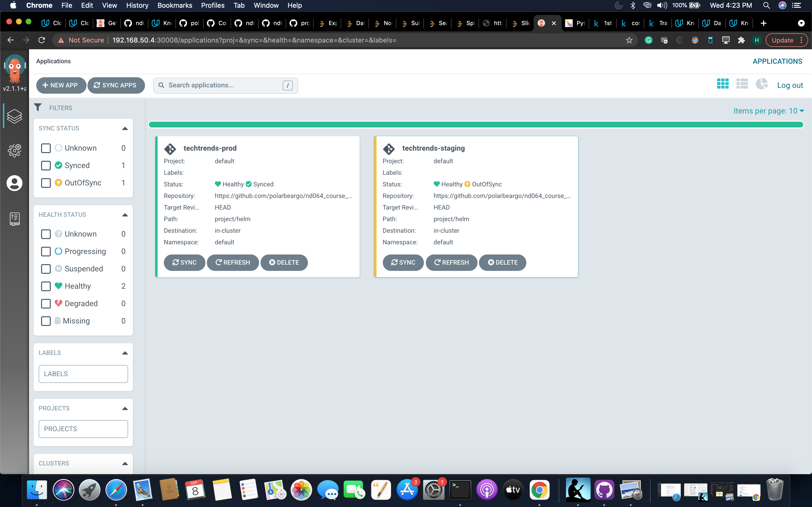The width and height of the screenshot is (812, 507).
Task: Open the Applications layers icon in sidebar
Action: pos(14,116)
